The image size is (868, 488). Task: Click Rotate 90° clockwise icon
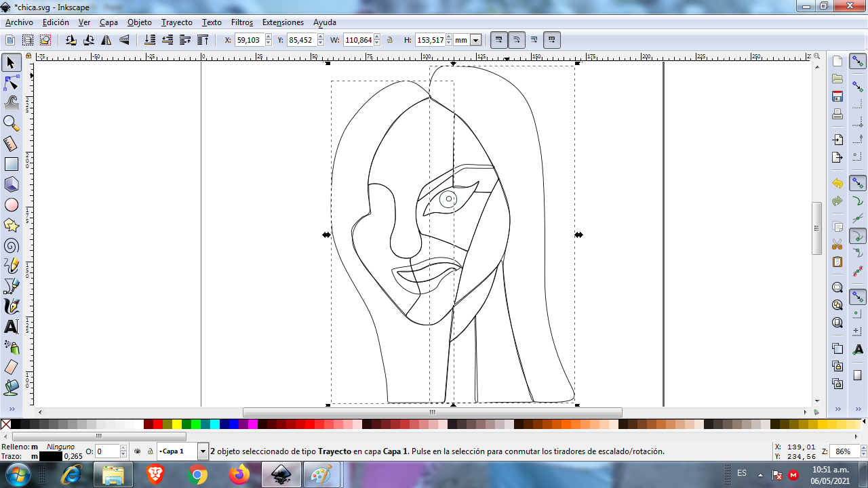pyautogui.click(x=89, y=40)
